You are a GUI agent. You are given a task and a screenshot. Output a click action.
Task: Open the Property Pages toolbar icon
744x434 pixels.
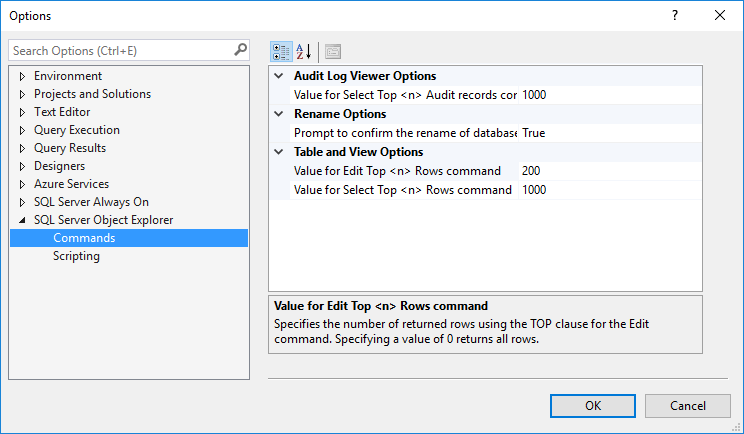(333, 52)
